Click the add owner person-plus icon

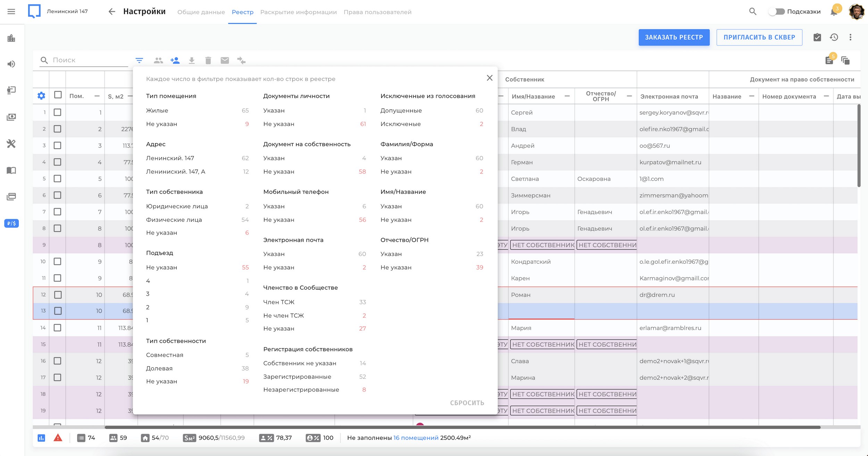click(x=175, y=60)
